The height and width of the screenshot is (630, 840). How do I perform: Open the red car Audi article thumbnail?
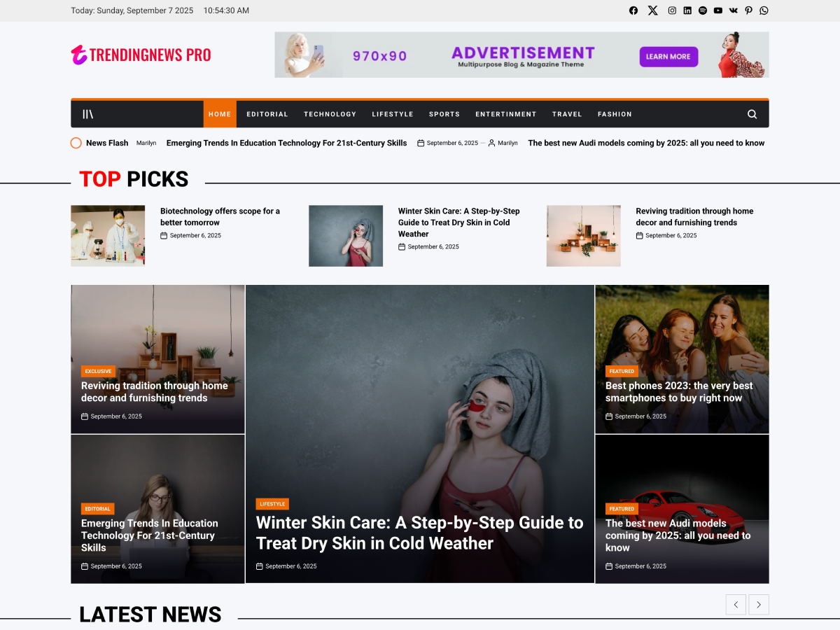click(x=682, y=509)
